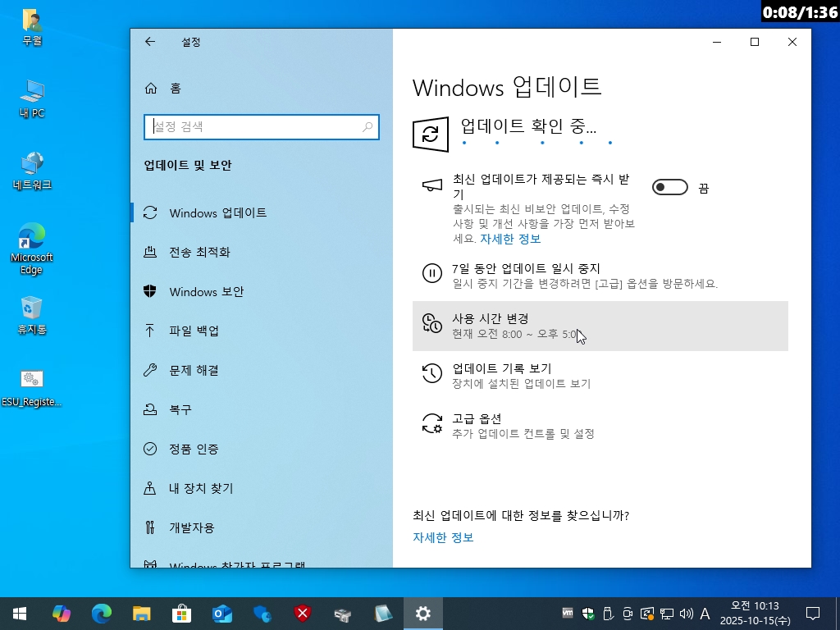Select the Microsoft Edge desktop shortcut
Screen dimensions: 840x630
[x=32, y=249]
